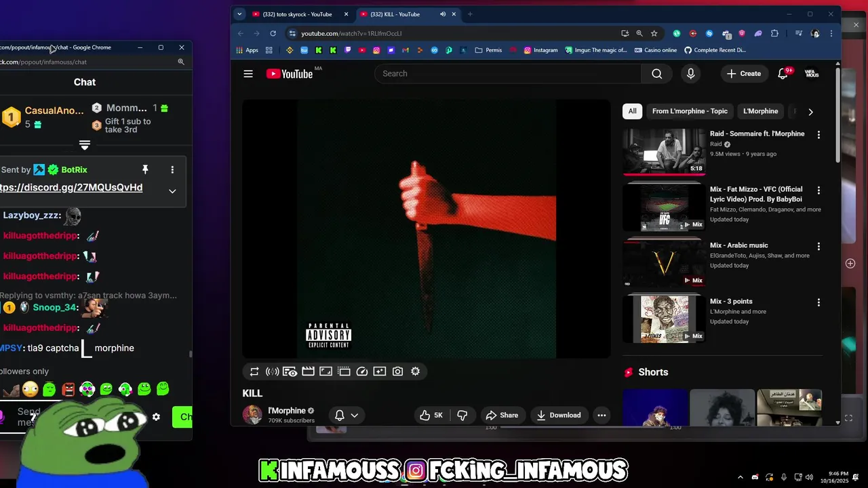Open pinned message three-dot options
The height and width of the screenshot is (488, 868).
[x=172, y=169]
